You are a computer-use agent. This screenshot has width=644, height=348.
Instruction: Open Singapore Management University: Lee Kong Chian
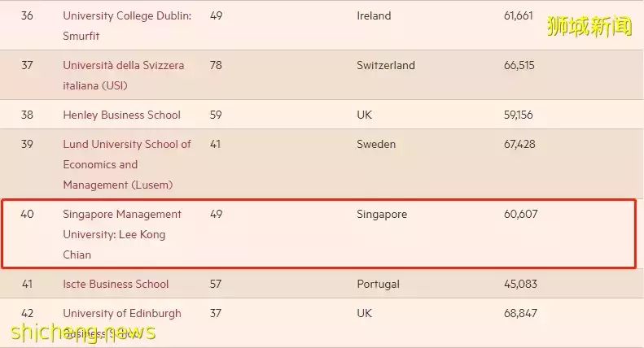click(122, 214)
